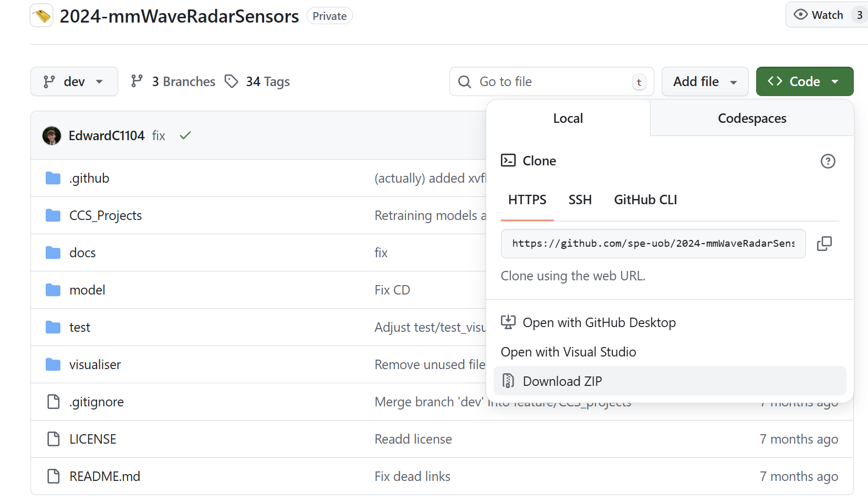Image resolution: width=868 pixels, height=504 pixels.
Task: Select the SSH clone tab
Action: click(x=580, y=200)
